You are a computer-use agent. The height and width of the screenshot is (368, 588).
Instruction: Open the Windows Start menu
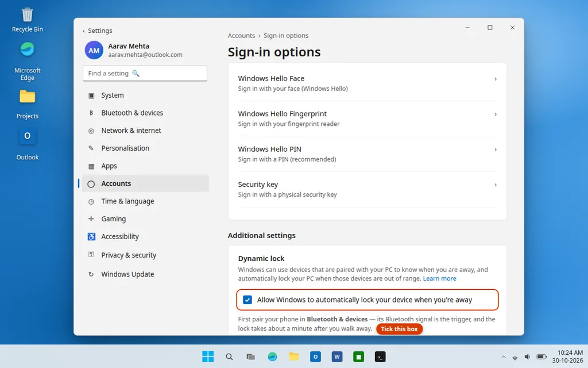pos(208,356)
